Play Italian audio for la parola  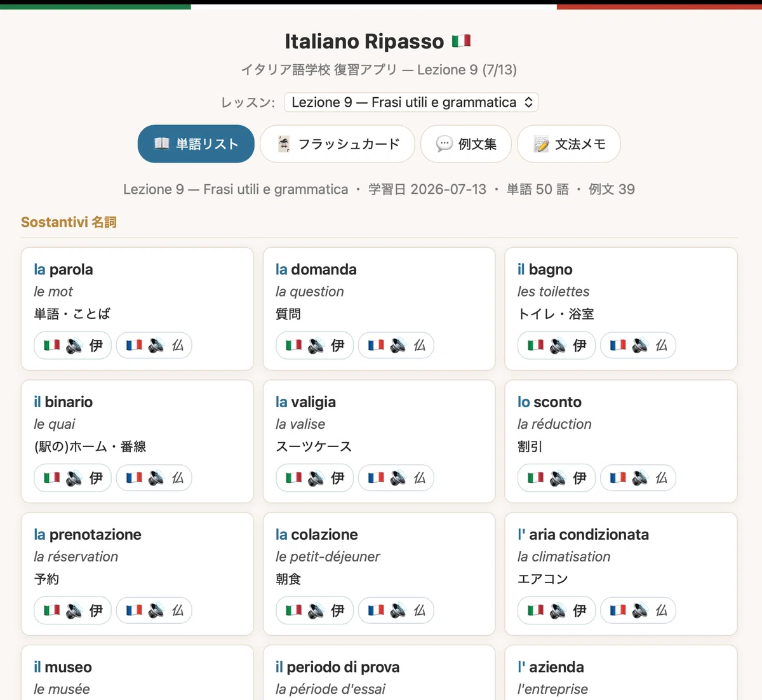click(73, 346)
